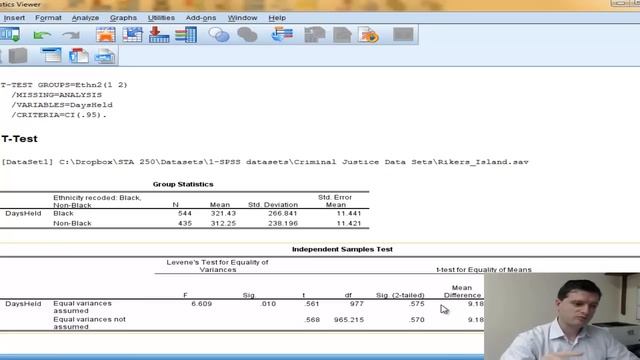Click the Recall recently used dialogs icon
640x360 pixels.
click(x=10, y=35)
